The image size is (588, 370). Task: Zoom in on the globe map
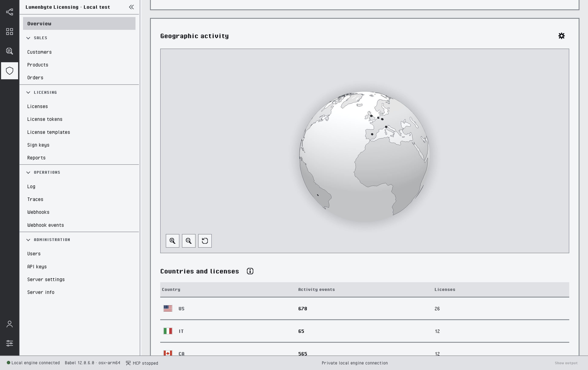172,241
